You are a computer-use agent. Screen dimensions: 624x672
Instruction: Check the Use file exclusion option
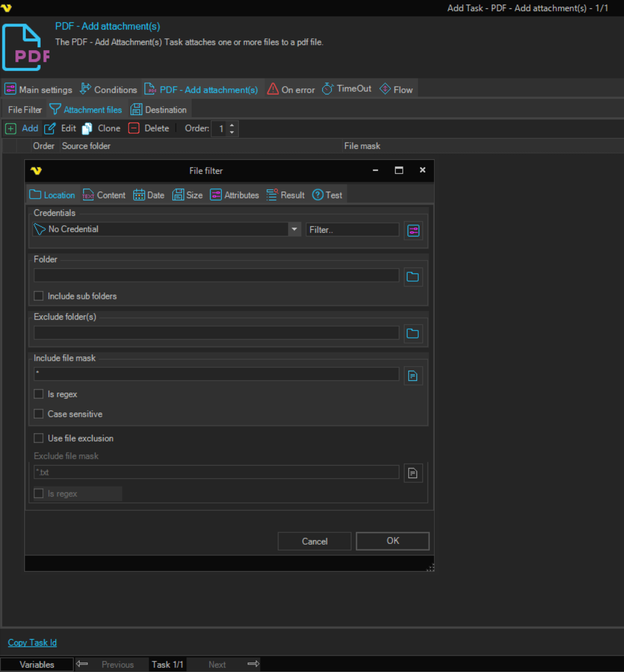(x=39, y=438)
